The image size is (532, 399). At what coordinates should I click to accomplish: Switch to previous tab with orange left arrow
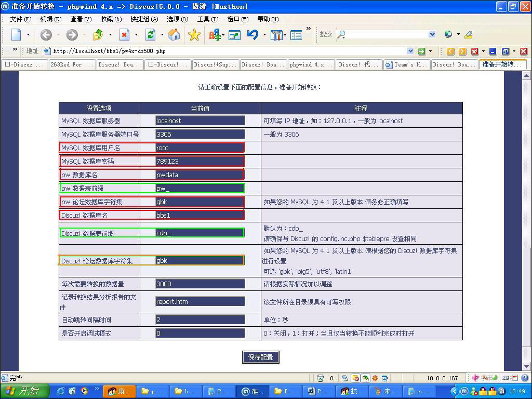pos(450,51)
